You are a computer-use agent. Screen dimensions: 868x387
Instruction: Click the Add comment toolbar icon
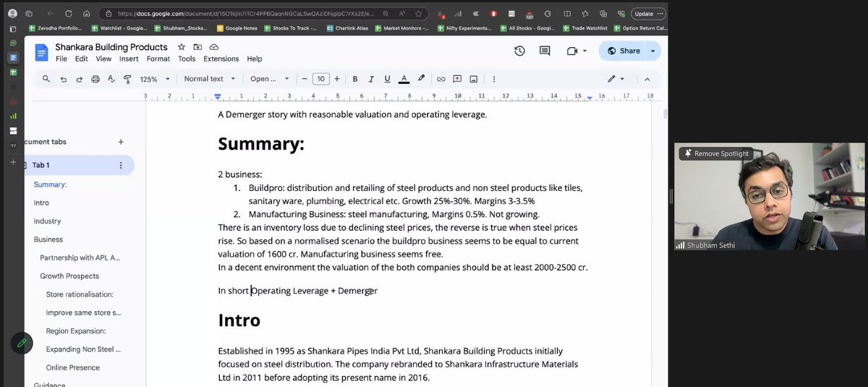point(457,79)
